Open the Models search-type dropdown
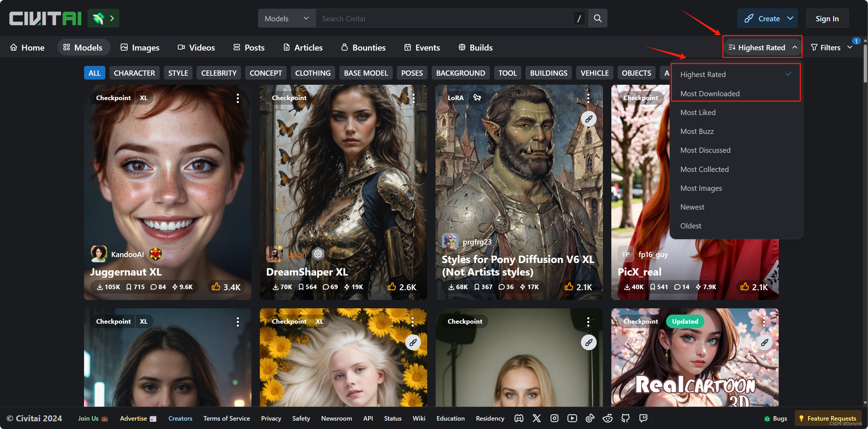Image resolution: width=868 pixels, height=429 pixels. [x=287, y=18]
